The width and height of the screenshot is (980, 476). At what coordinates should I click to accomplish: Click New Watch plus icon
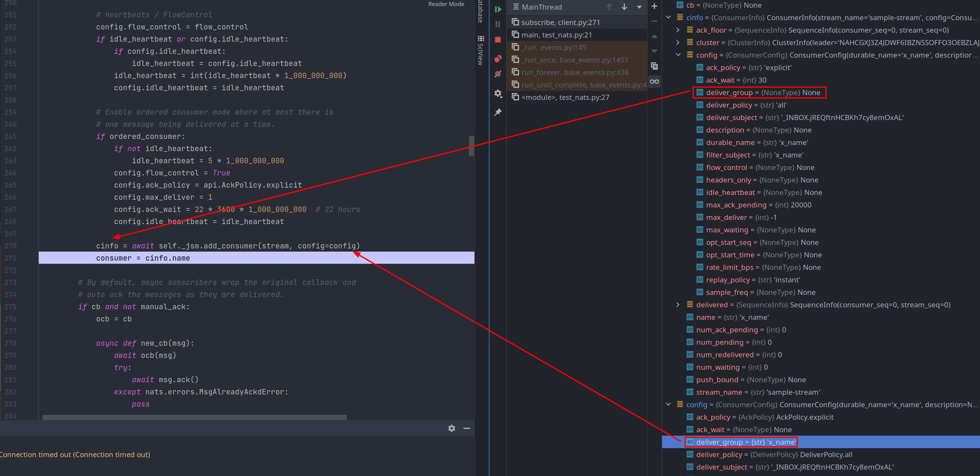[654, 6]
